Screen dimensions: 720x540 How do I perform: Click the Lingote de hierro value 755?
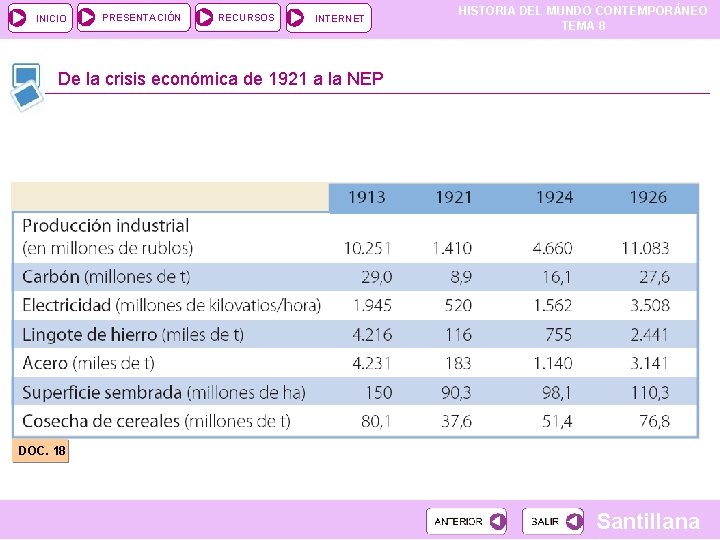[x=558, y=335]
